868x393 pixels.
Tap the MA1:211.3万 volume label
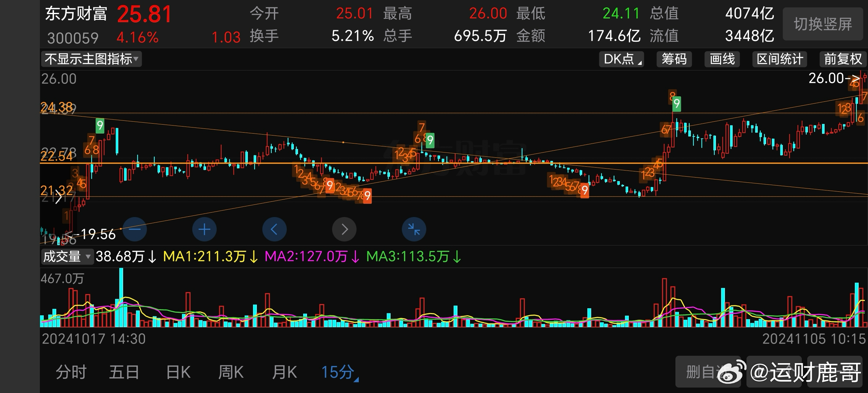point(210,257)
